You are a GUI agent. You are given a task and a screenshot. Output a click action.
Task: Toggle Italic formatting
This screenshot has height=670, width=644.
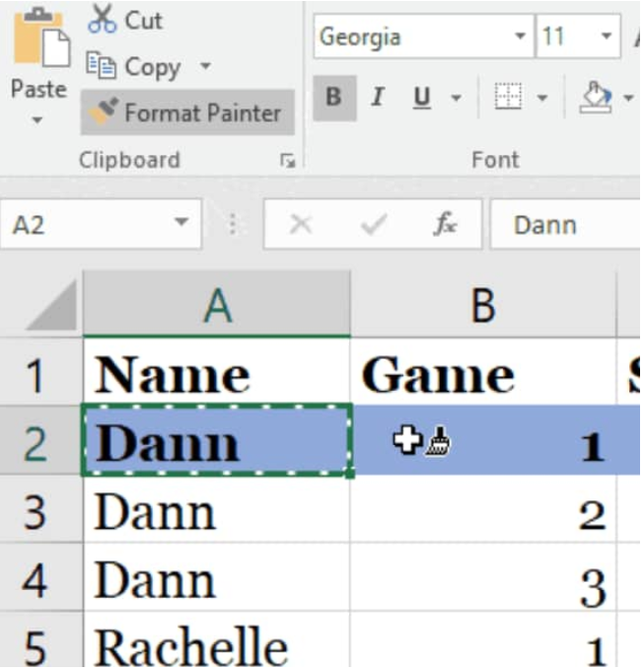(378, 97)
